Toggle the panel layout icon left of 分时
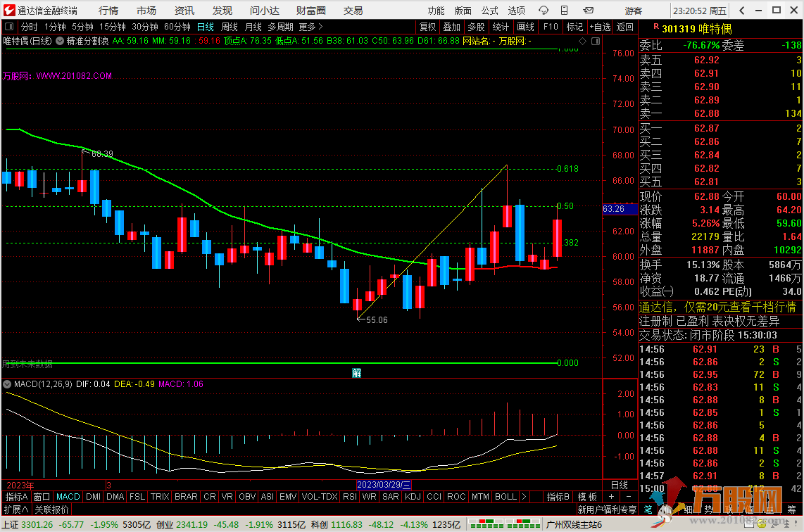804x532 pixels. click(x=8, y=27)
